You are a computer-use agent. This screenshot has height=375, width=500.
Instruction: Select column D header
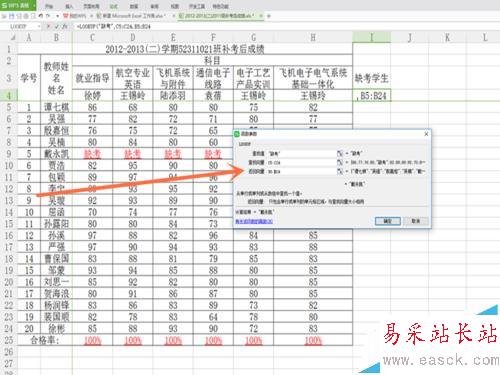(133, 37)
